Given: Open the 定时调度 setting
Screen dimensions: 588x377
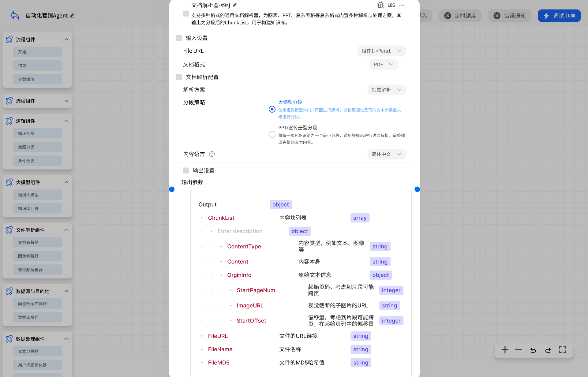Looking at the screenshot, I should (x=460, y=16).
